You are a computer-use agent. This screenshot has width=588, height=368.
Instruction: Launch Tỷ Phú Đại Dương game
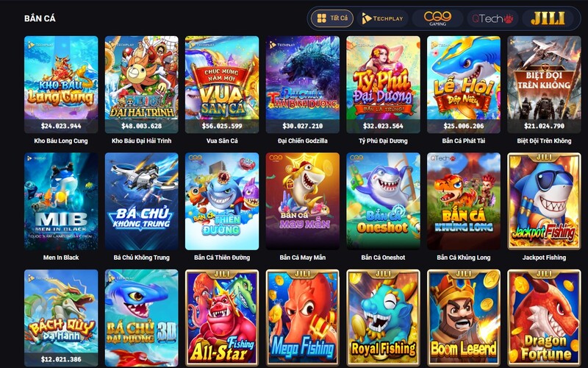[383, 85]
